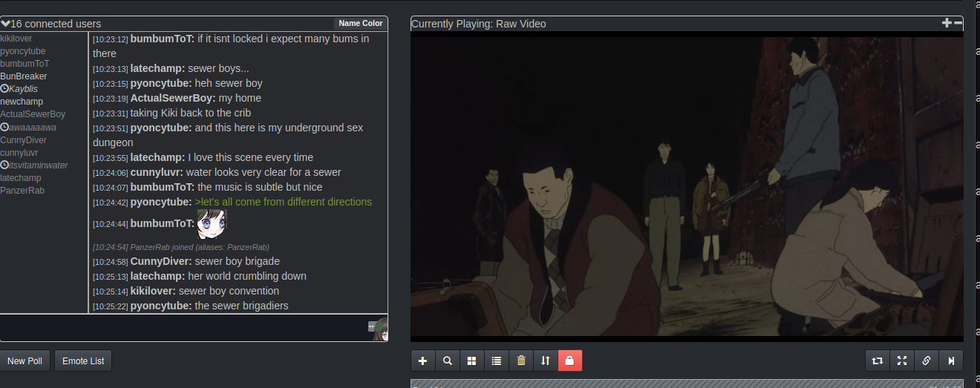Select user pyoncytube in user list
Screen dimensions: 980x388
click(23, 51)
